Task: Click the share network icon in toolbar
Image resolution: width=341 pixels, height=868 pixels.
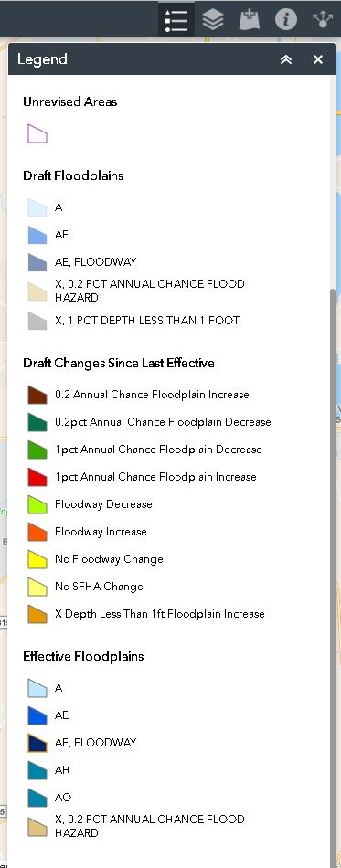Action: pyautogui.click(x=323, y=19)
